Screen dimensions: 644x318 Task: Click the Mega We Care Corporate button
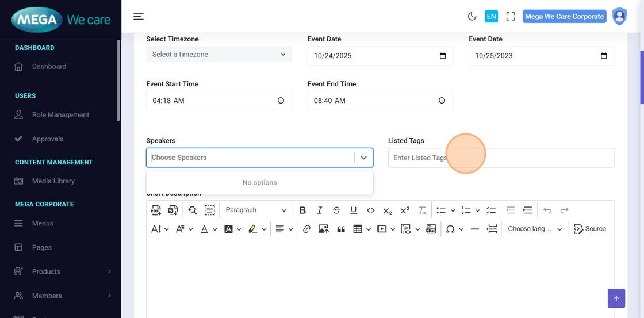click(564, 17)
